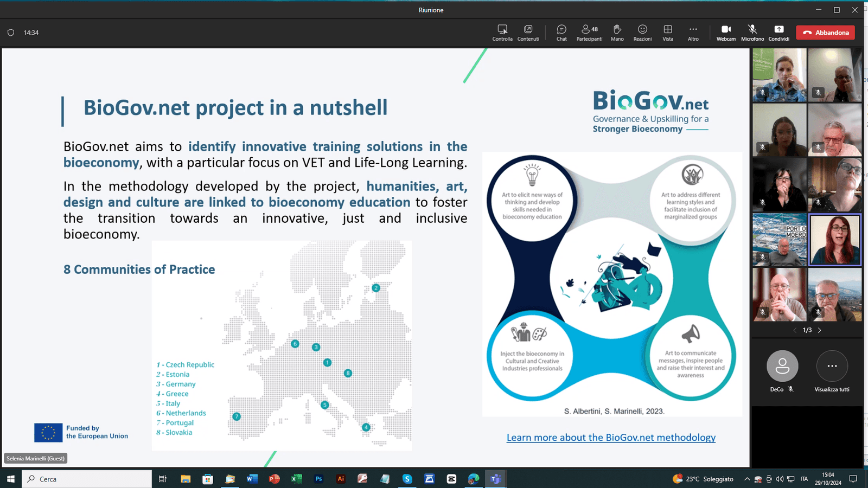Image resolution: width=868 pixels, height=488 pixels.
Task: Expand the hidden system tray icons
Action: coord(747,479)
